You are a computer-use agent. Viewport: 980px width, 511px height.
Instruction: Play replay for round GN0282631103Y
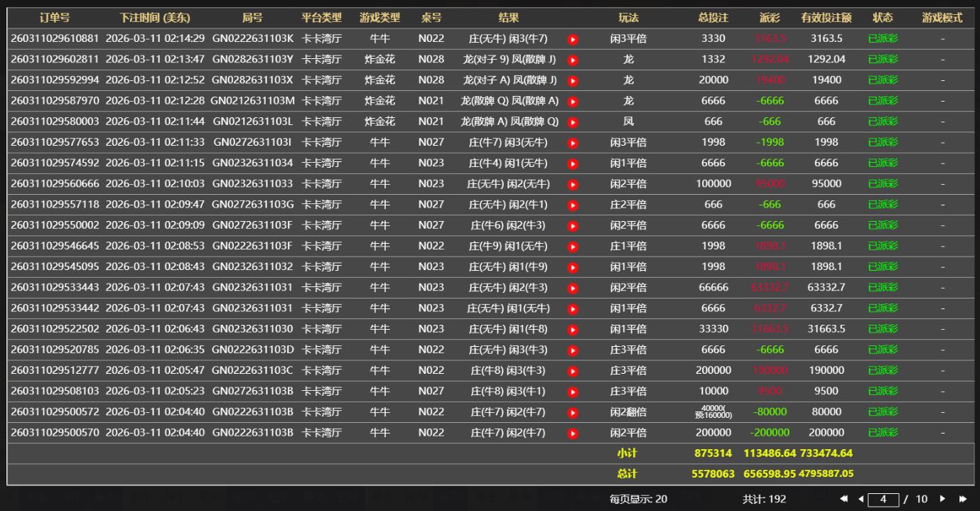(x=573, y=60)
